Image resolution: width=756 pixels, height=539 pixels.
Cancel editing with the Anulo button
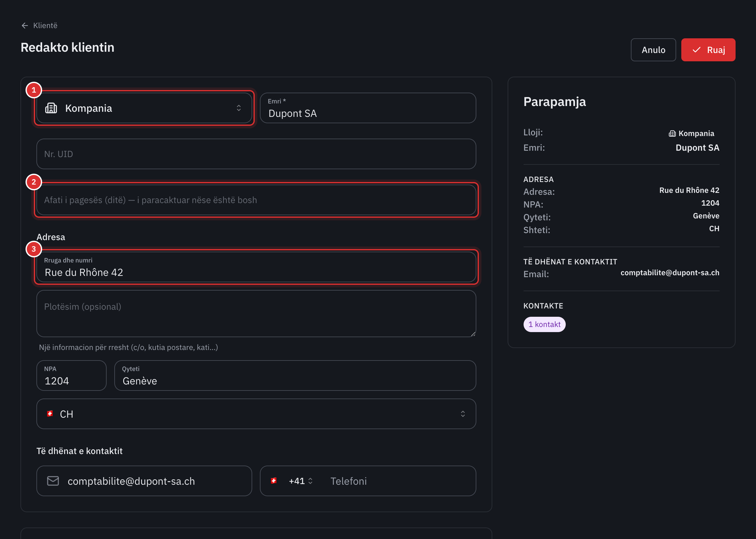click(653, 50)
